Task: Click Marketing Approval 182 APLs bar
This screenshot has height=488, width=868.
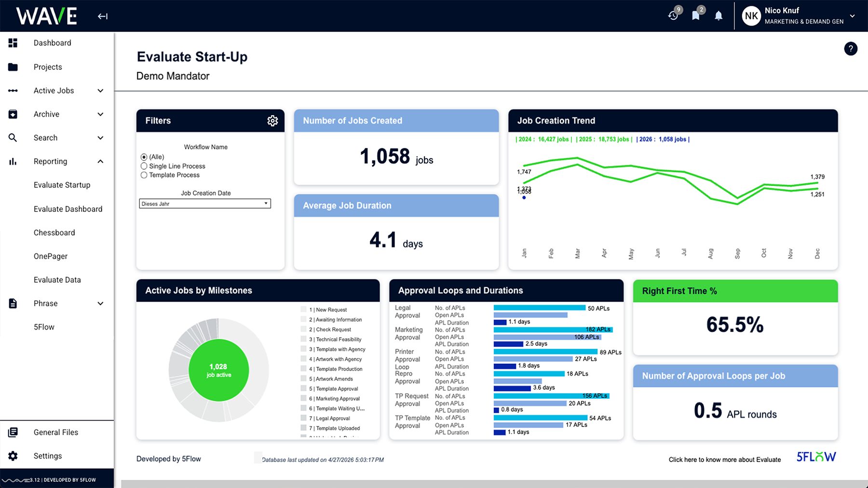Action: coord(553,330)
